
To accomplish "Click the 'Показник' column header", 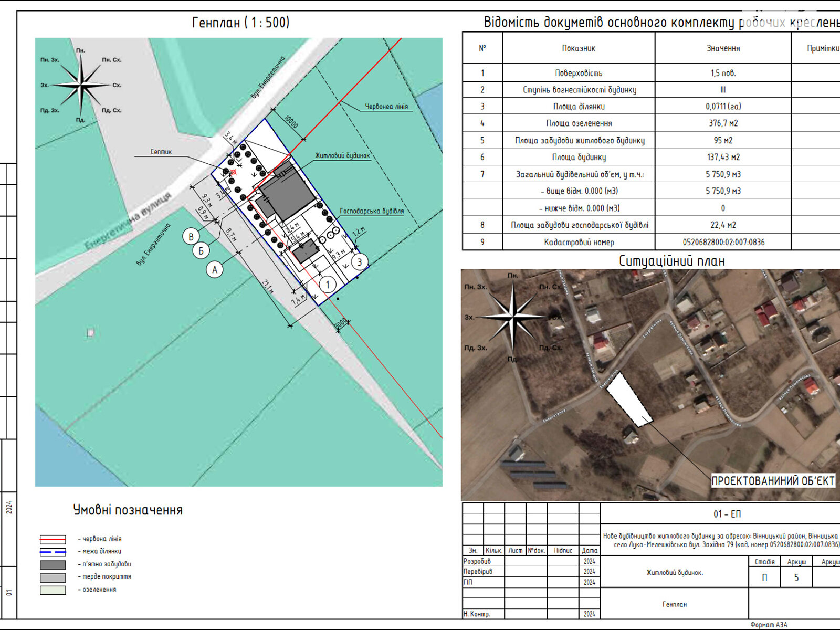I will click(x=579, y=48).
